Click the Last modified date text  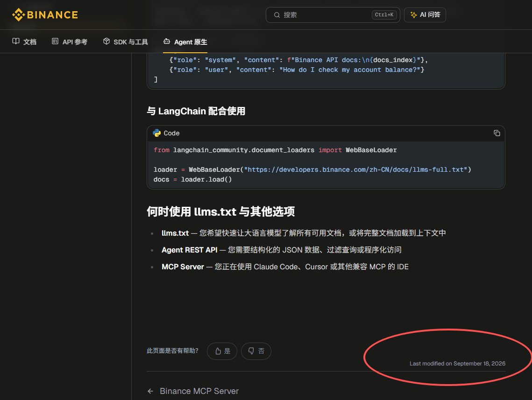457,364
